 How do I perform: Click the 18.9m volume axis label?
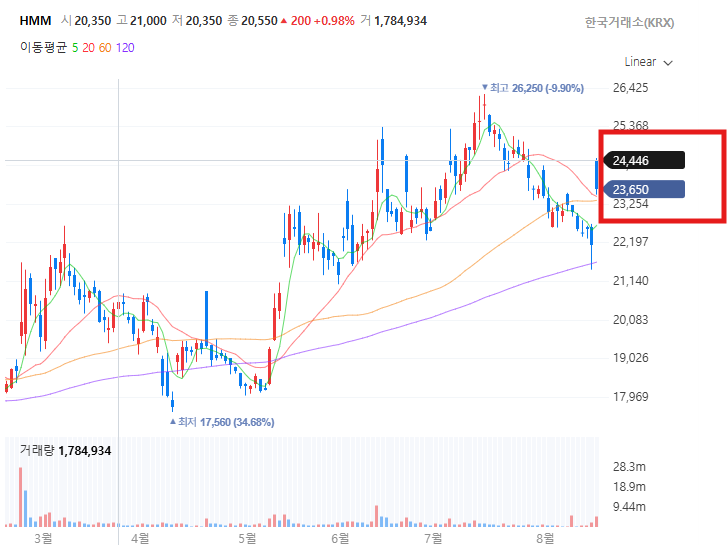coord(629,487)
